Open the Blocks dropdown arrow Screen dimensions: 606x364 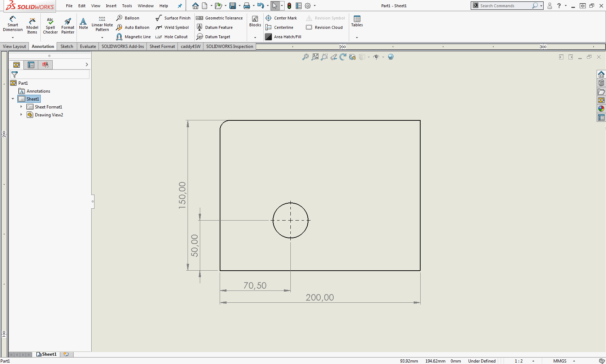[255, 37]
